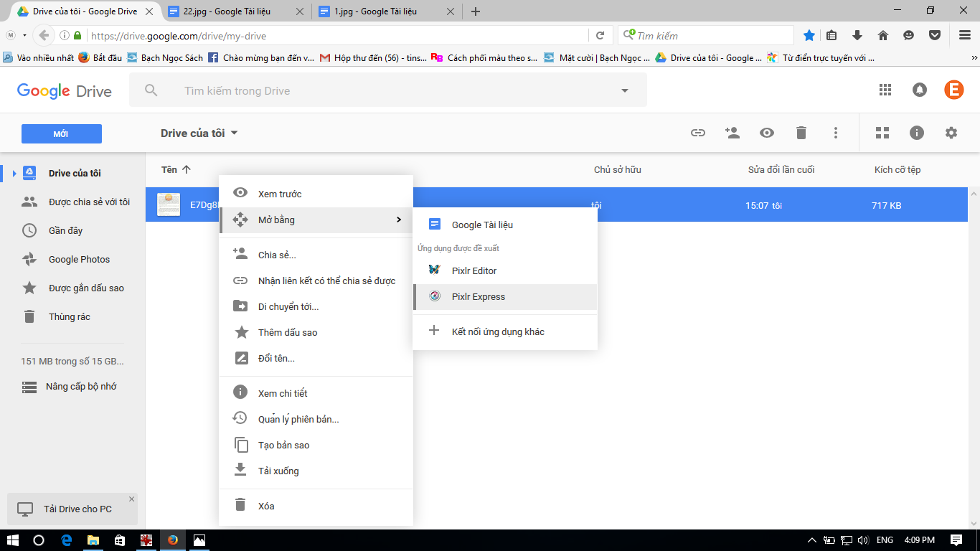Choose Tải xuống in the context menu

point(278,471)
